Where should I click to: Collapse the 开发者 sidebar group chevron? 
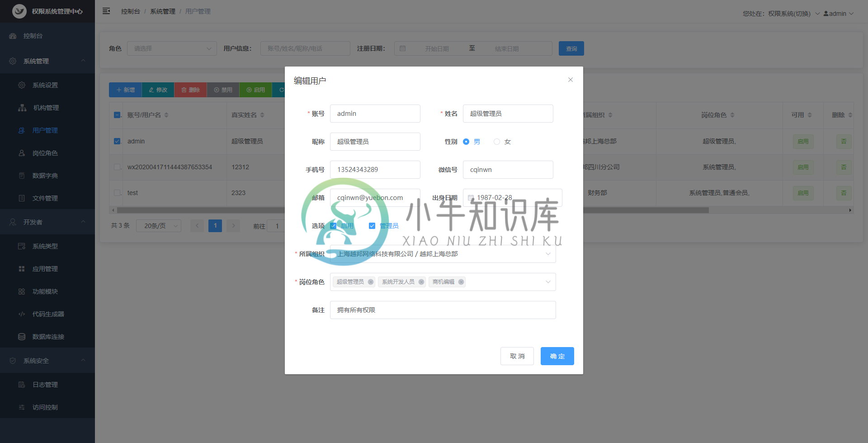[83, 222]
